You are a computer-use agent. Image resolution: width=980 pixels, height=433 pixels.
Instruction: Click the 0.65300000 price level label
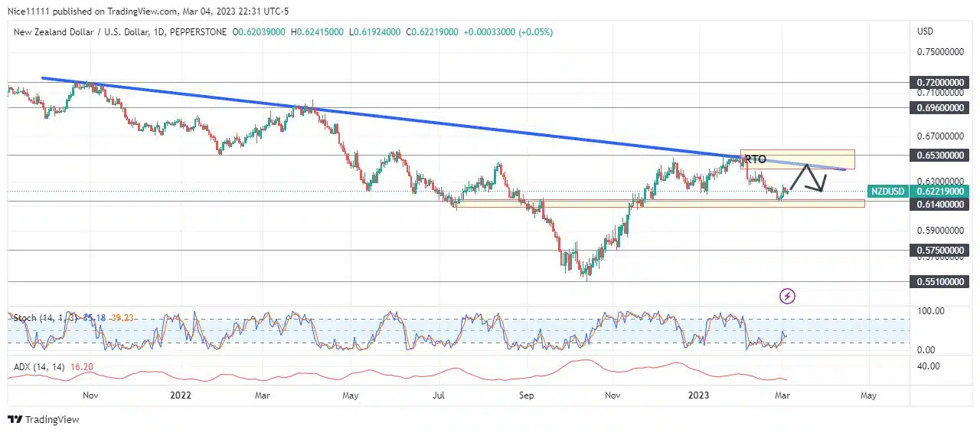939,155
